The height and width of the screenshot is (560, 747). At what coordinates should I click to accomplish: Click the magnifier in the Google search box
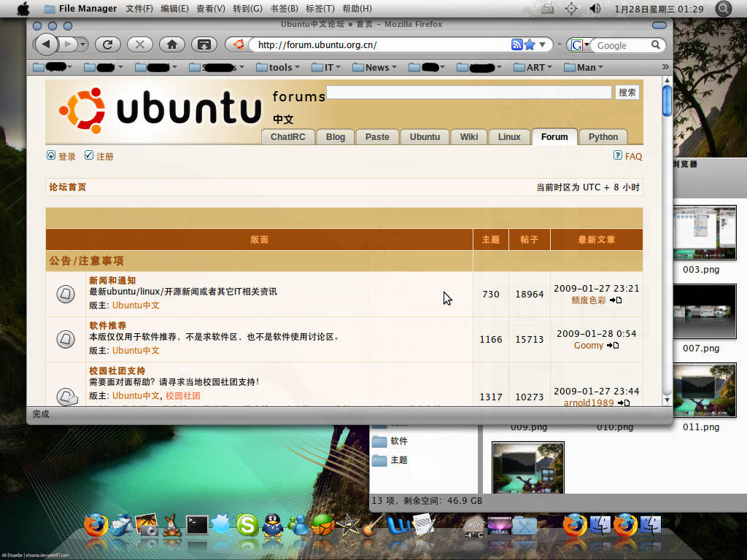pos(656,44)
